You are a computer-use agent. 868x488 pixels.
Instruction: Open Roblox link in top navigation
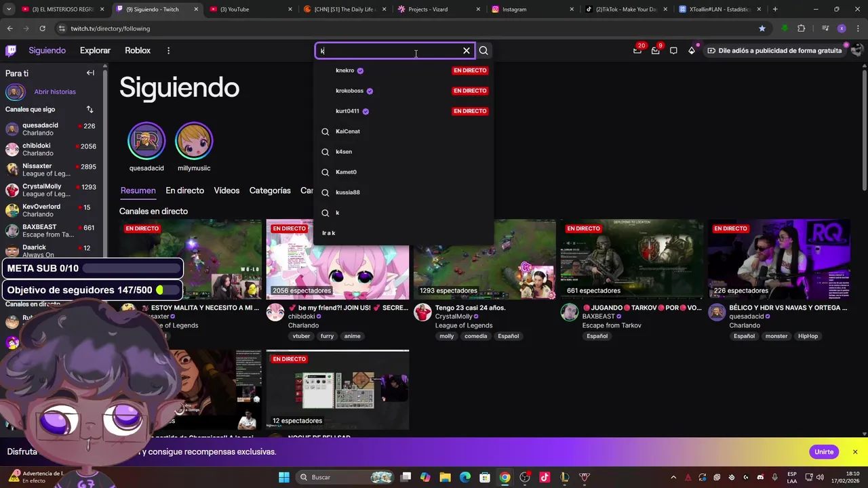(138, 51)
